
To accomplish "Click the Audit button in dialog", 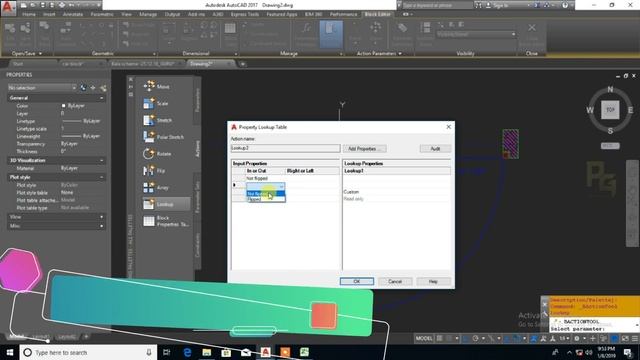I will [x=436, y=149].
